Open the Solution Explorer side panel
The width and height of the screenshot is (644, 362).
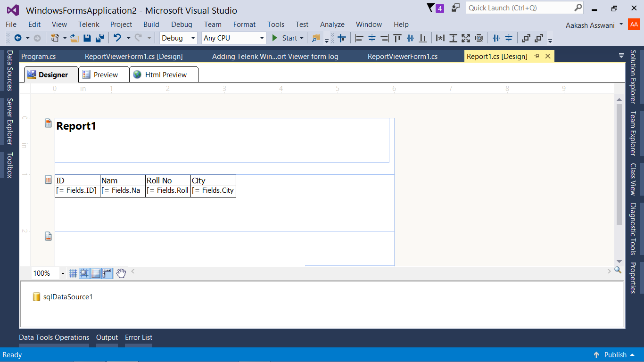click(633, 76)
